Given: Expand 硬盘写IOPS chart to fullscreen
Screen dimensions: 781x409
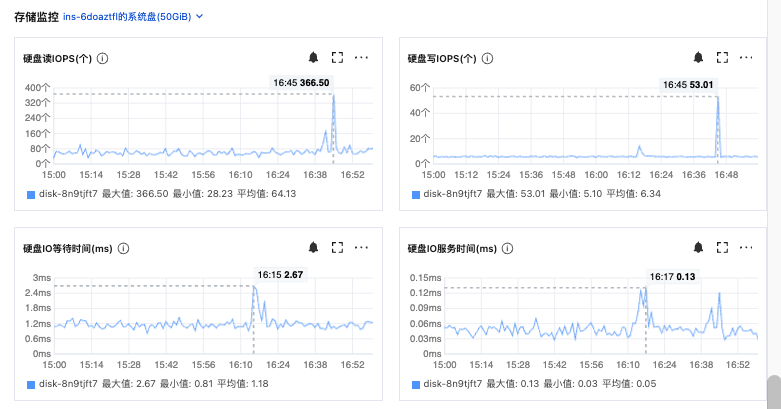Looking at the screenshot, I should 722,58.
